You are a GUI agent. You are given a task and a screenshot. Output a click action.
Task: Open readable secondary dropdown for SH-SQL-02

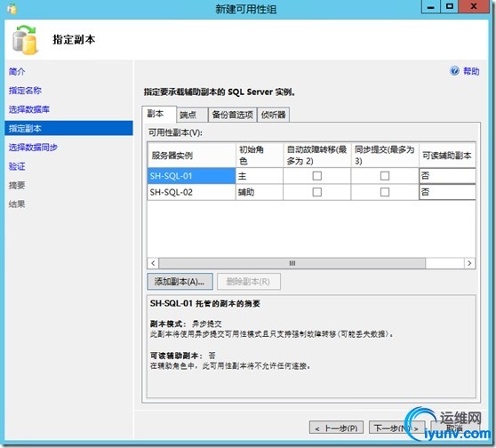pyautogui.click(x=447, y=192)
